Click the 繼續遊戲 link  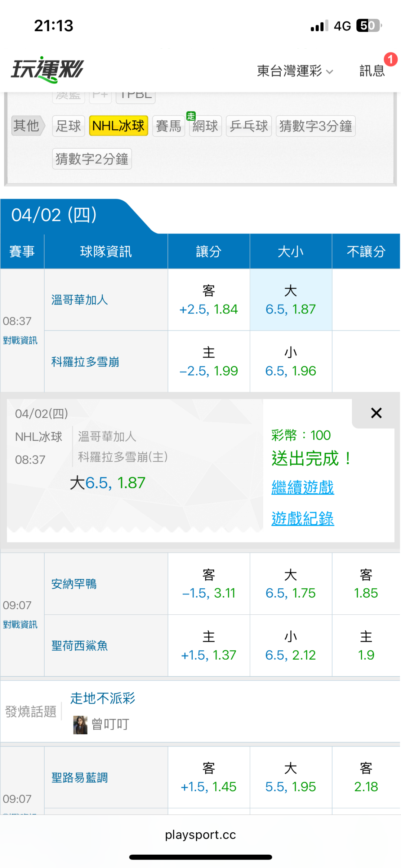pyautogui.click(x=303, y=487)
